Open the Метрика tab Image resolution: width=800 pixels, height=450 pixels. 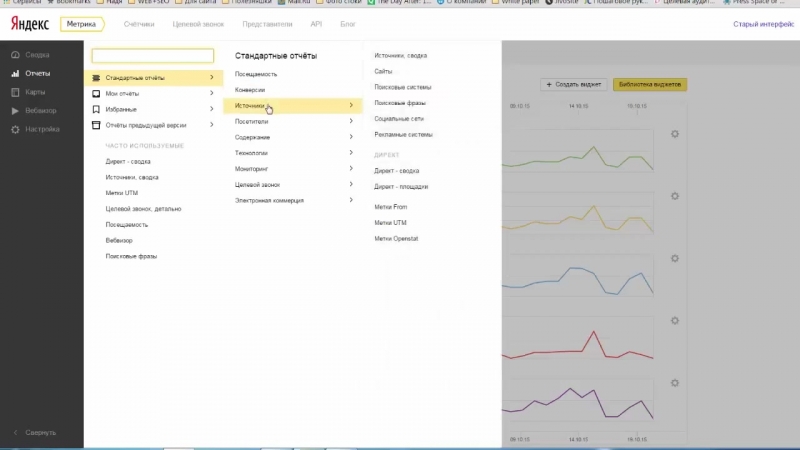click(x=82, y=24)
